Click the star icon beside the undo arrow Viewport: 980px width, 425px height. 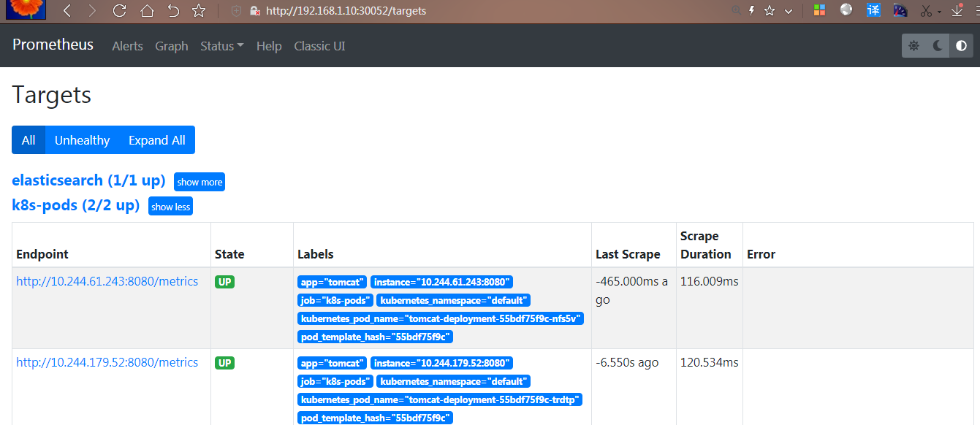click(x=199, y=11)
